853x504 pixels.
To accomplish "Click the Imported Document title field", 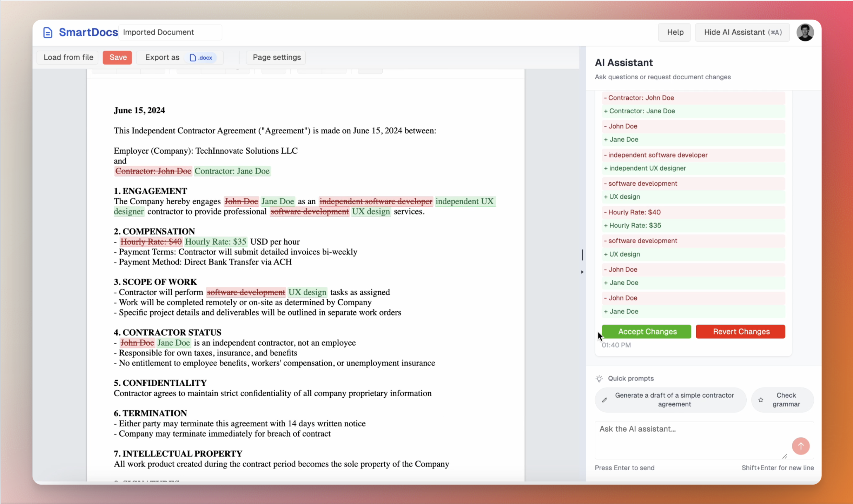I will (170, 32).
